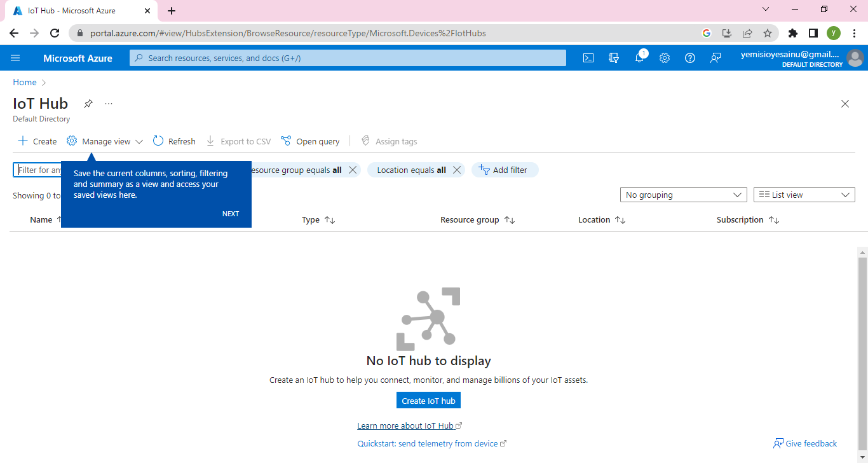This screenshot has width=868, height=463.
Task: Sort by the Name column header
Action: pyautogui.click(x=41, y=219)
